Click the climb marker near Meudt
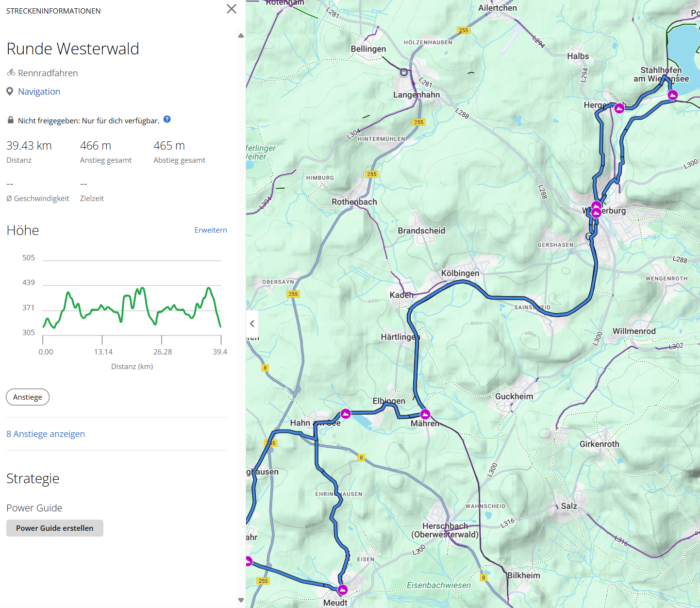 point(343,590)
